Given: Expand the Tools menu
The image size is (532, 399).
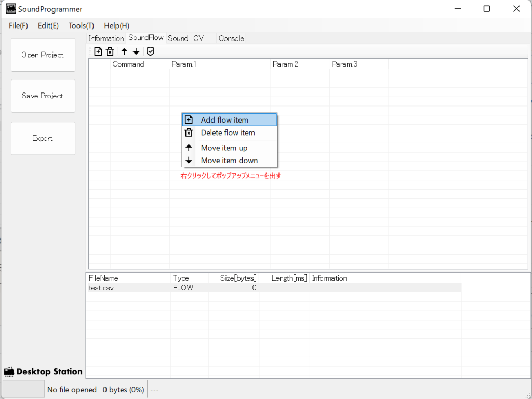Looking at the screenshot, I should pos(81,25).
